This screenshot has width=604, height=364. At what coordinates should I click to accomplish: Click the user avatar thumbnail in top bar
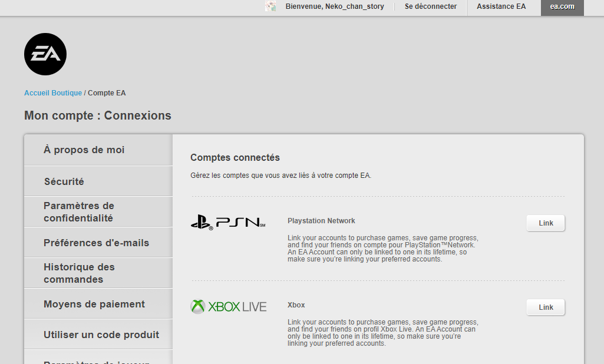(x=270, y=6)
